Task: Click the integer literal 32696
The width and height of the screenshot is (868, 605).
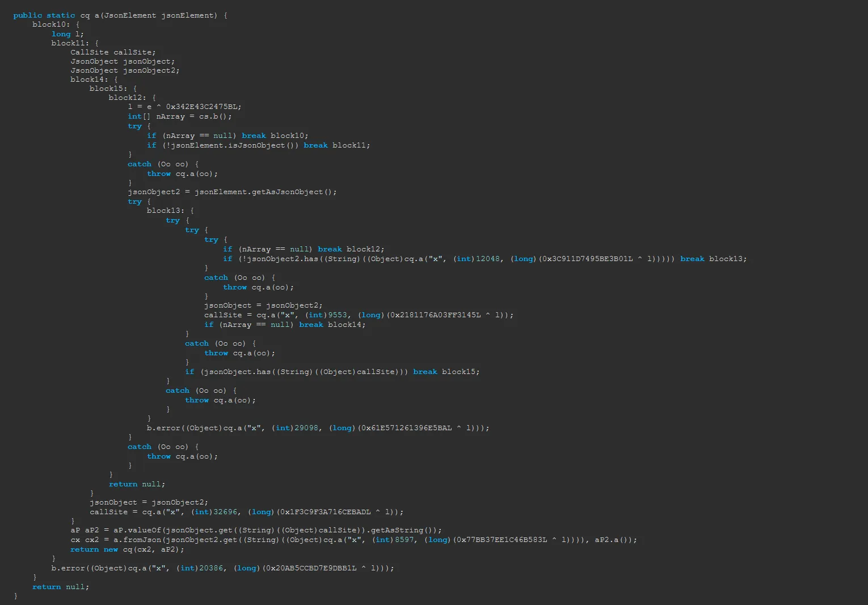Action: point(225,512)
